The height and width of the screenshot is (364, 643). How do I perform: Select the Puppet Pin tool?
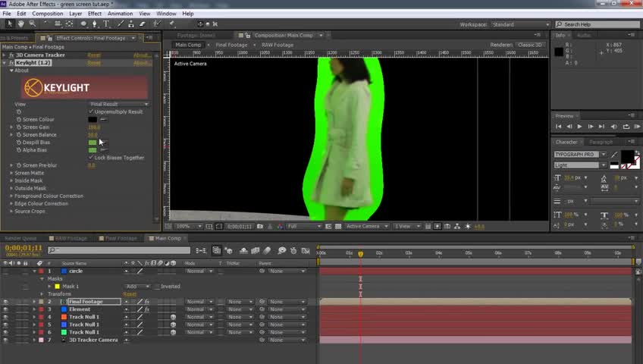[172, 24]
